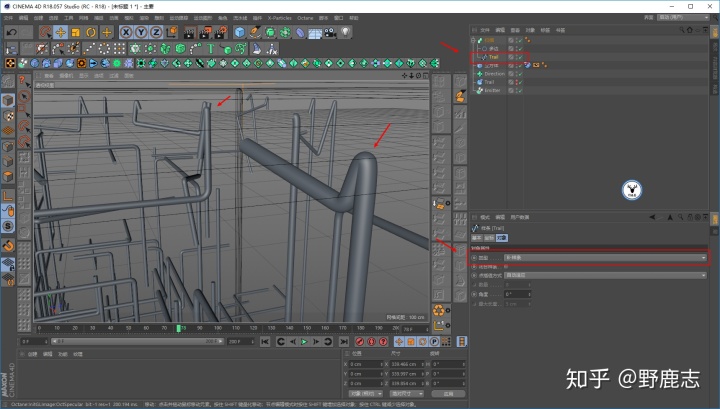Viewport: 720px width, 409px height.
Task: Click the timeline range slider bar
Action: click(137, 342)
